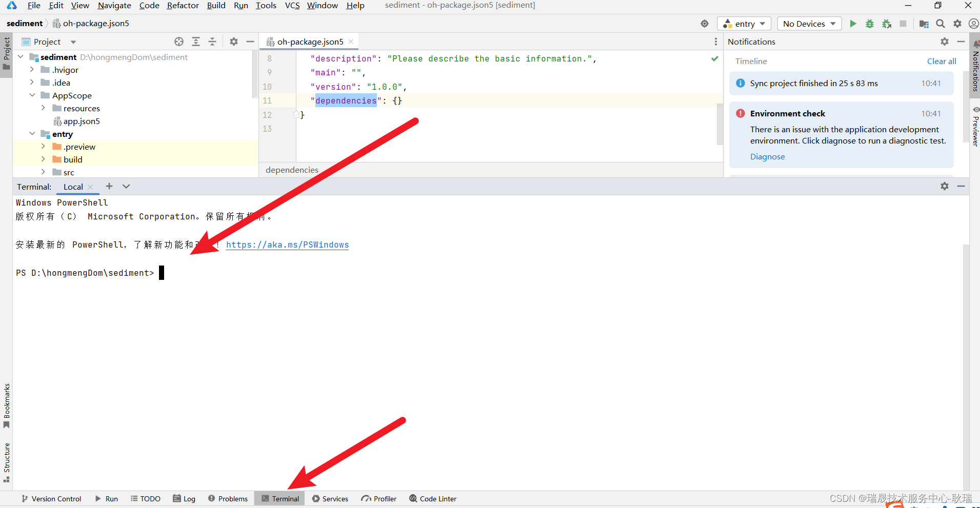Select opened file locate target icon
This screenshot has width=980, height=508.
[179, 42]
